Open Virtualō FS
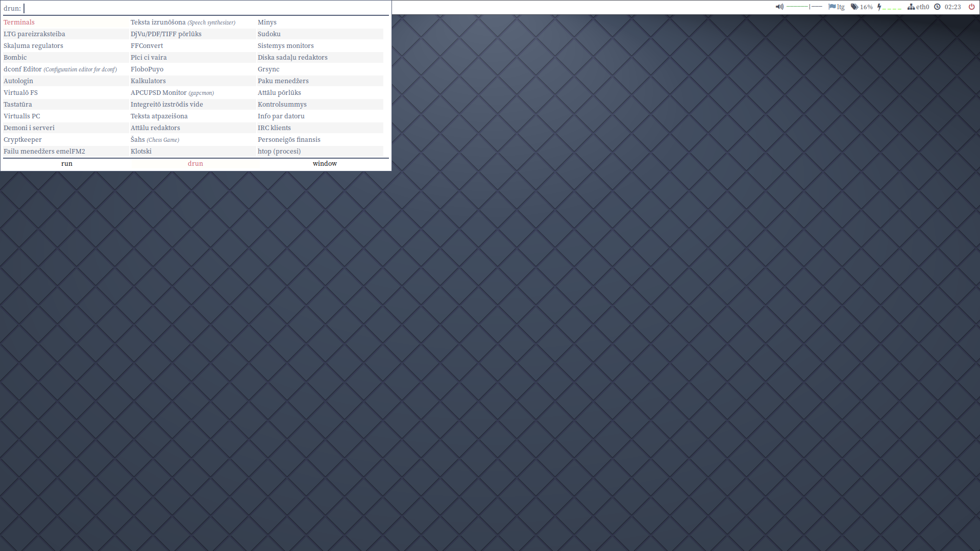Image resolution: width=980 pixels, height=551 pixels. point(65,93)
